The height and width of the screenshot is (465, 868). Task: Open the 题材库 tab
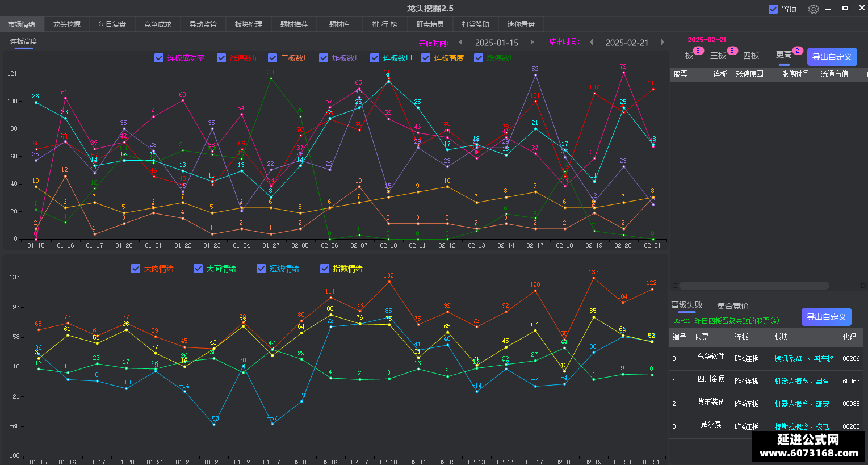coord(339,24)
